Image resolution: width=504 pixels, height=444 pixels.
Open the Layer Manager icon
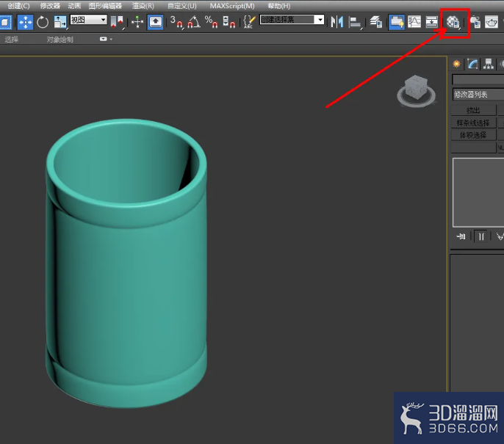coord(375,22)
